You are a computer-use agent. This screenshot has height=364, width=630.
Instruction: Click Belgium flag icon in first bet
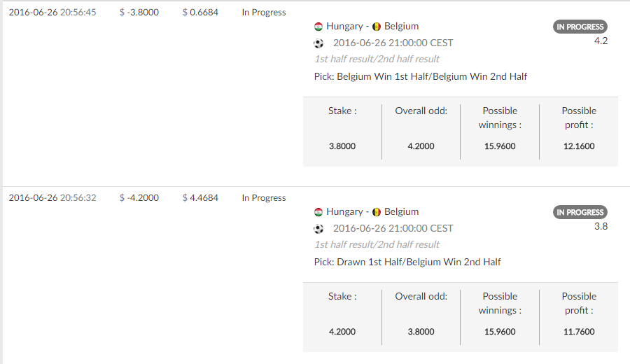point(377,27)
